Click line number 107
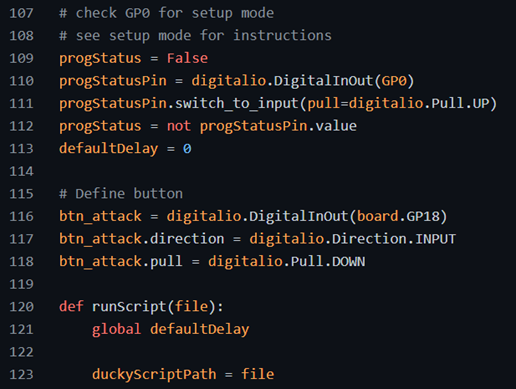The width and height of the screenshot is (516, 389). [x=21, y=13]
